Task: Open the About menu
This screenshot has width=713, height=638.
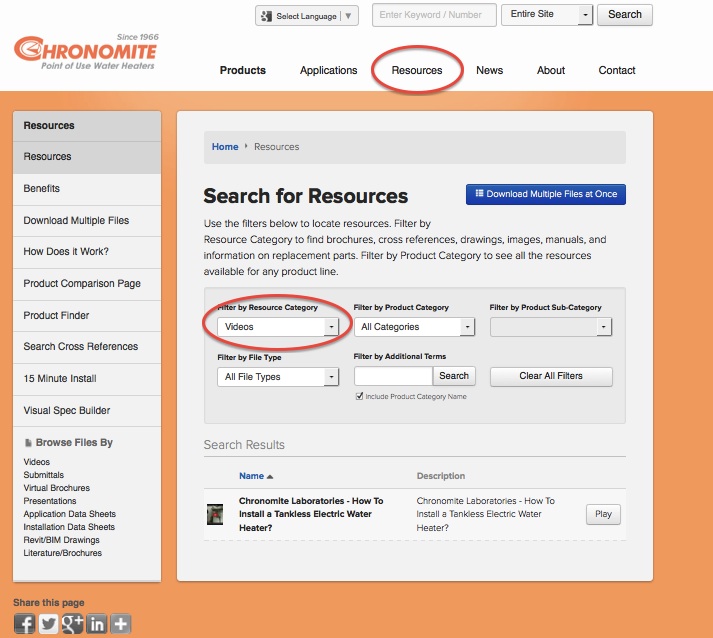Action: (x=551, y=70)
